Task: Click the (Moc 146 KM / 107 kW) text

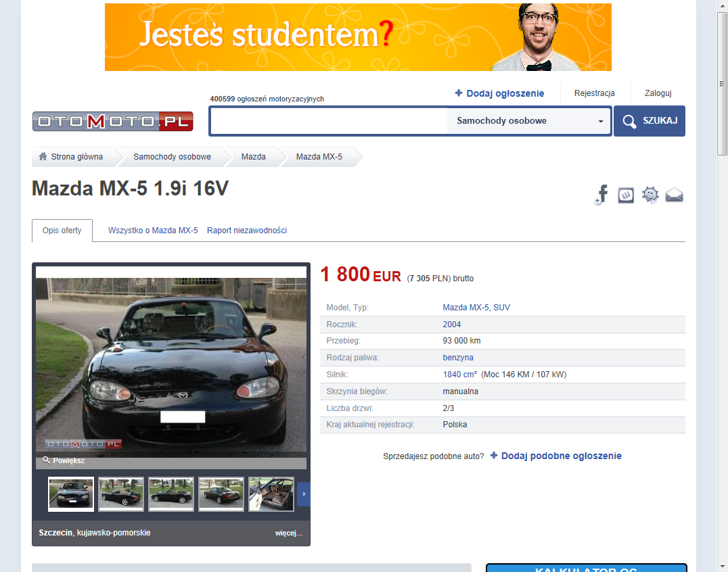Action: tap(524, 375)
